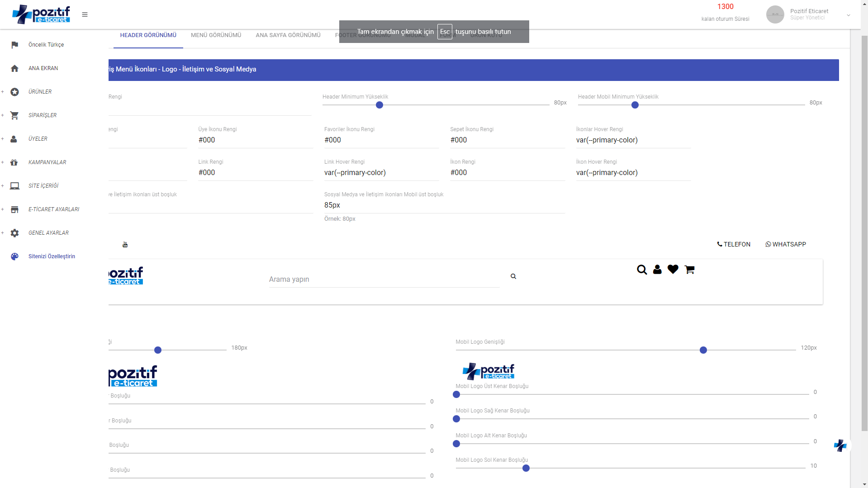This screenshot has height=488, width=868.
Task: Expand the SİPARİŞLER sidebar section
Action: point(43,115)
